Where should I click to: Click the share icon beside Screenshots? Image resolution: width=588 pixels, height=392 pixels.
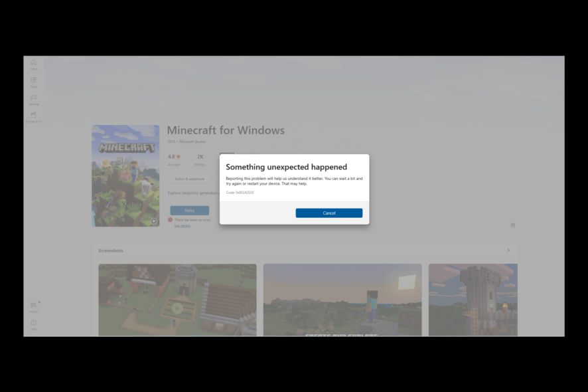(512, 225)
